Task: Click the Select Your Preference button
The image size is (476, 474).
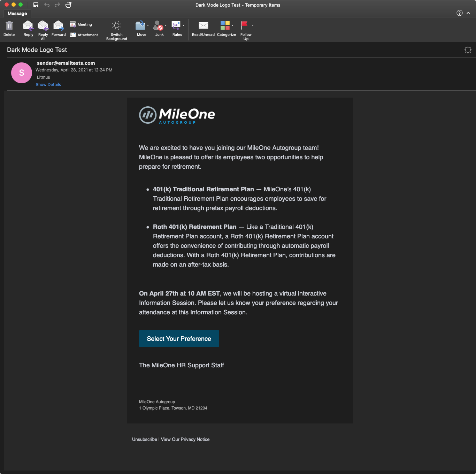Action: (x=179, y=339)
